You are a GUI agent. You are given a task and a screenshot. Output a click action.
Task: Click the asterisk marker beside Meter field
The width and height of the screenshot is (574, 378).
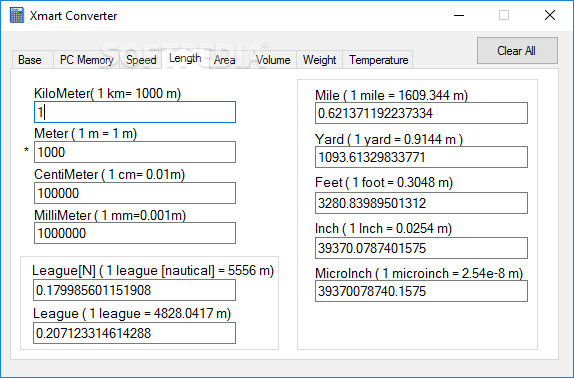tap(26, 150)
